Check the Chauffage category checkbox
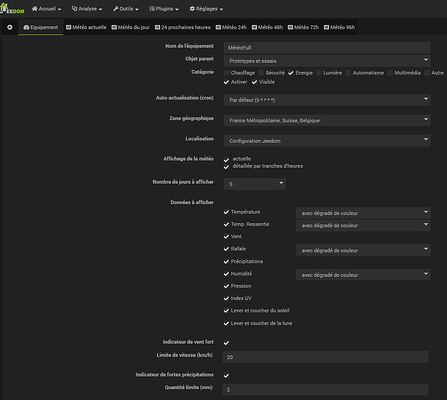The image size is (447, 400). (x=227, y=73)
